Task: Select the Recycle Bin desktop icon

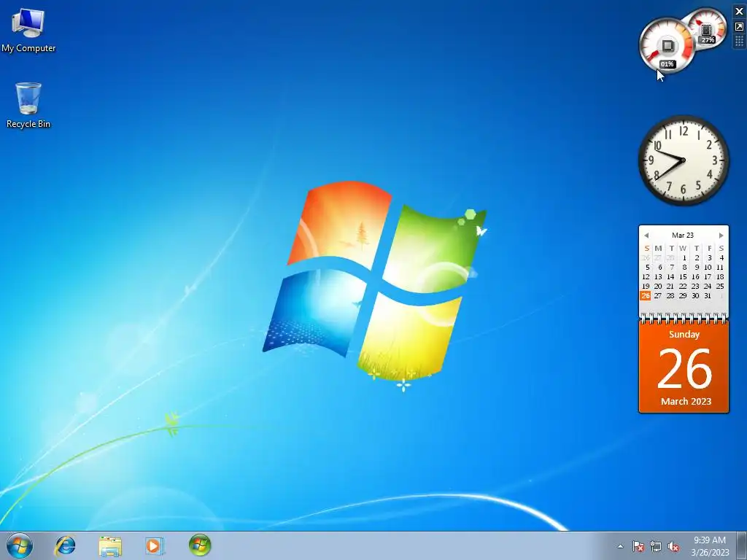Action: 28,105
